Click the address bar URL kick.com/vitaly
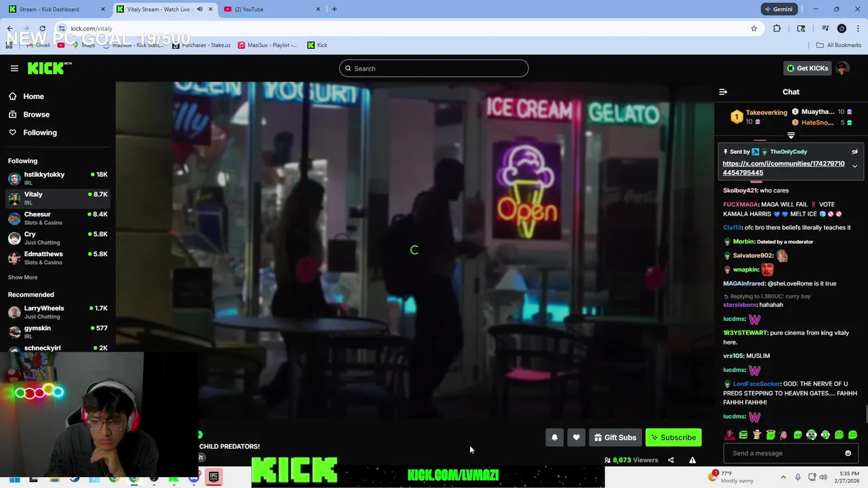868x488 pixels. click(x=92, y=28)
